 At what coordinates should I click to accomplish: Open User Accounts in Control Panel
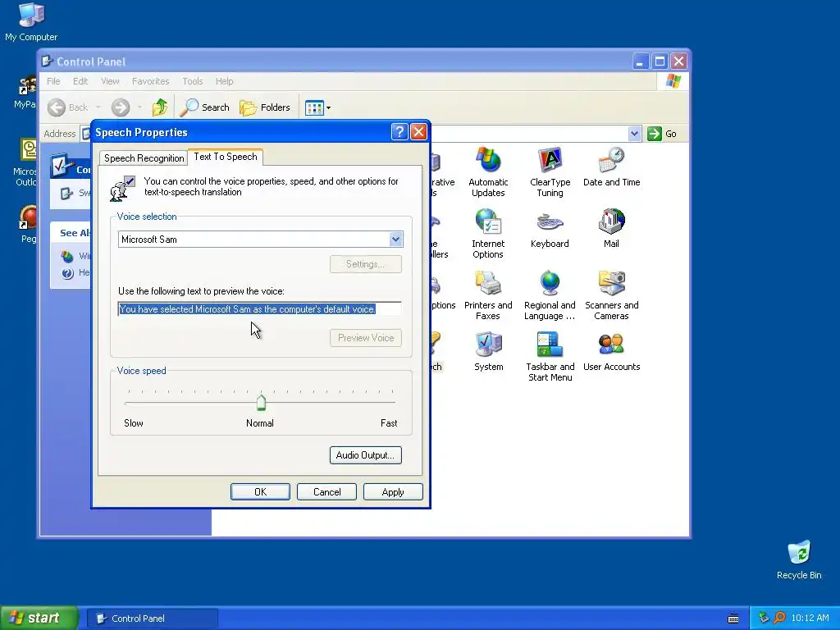pos(611,351)
